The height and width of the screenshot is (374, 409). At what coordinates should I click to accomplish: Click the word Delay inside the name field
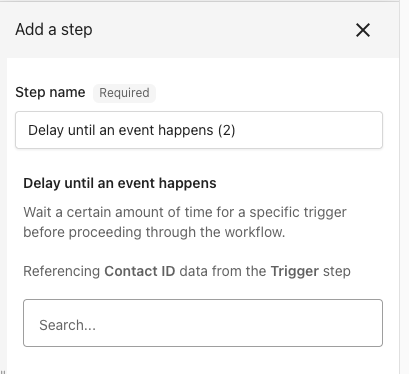point(46,130)
